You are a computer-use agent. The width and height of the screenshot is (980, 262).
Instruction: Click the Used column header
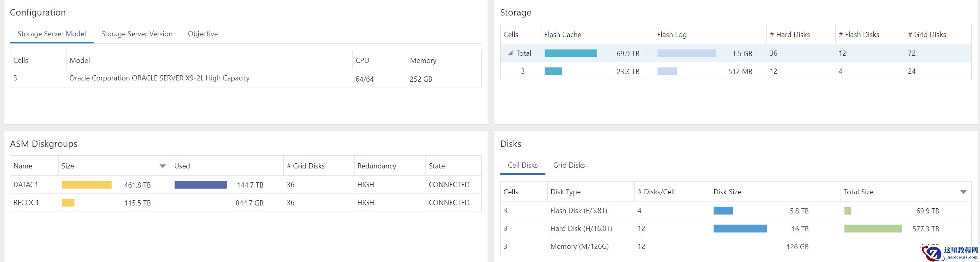(x=182, y=166)
